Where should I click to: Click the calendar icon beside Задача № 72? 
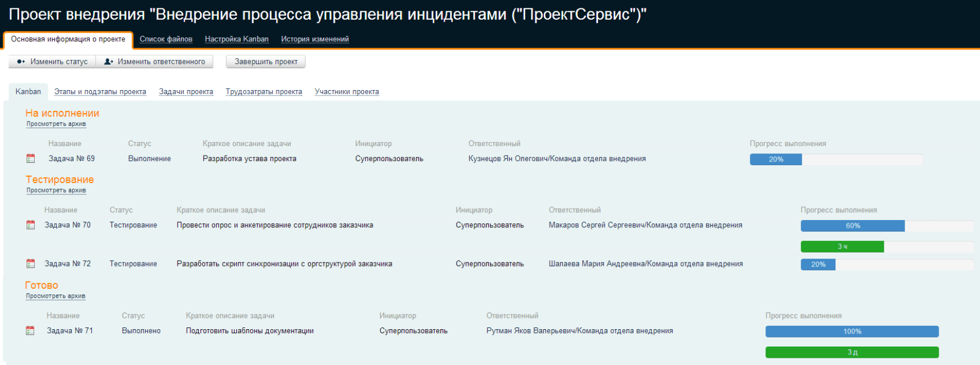[x=31, y=264]
